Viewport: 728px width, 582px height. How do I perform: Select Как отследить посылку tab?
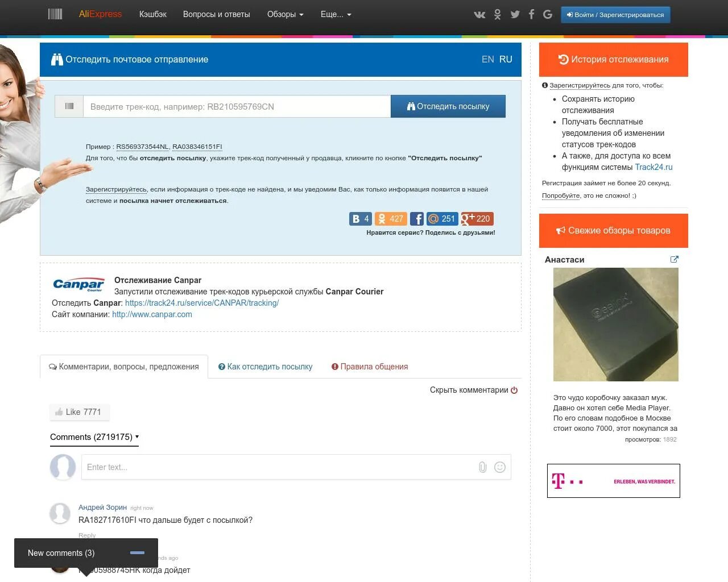point(266,367)
